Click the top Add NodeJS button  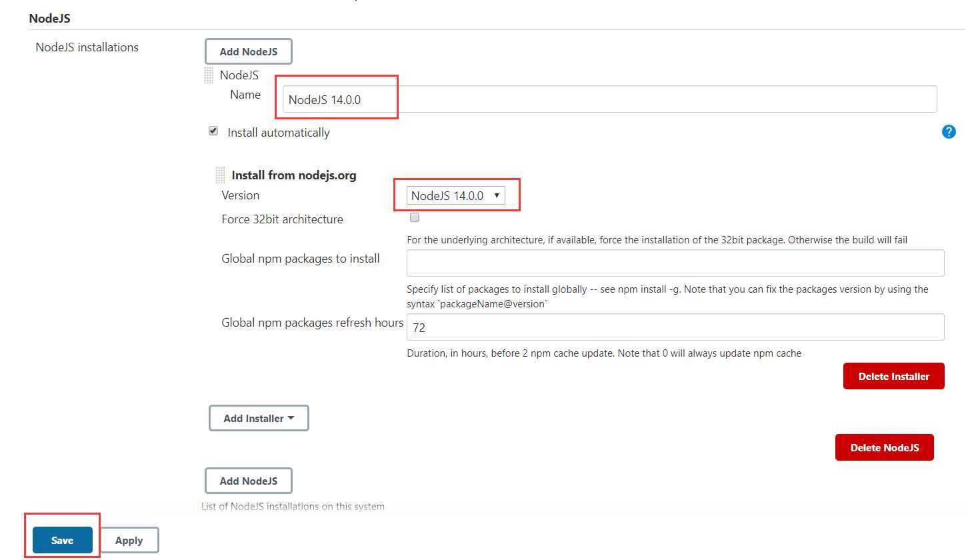pyautogui.click(x=248, y=51)
